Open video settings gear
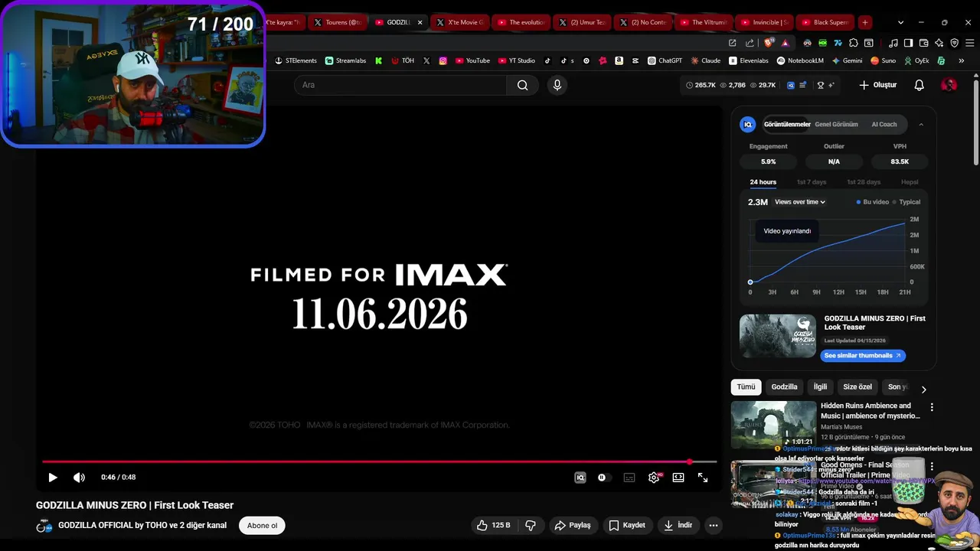 [x=654, y=478]
